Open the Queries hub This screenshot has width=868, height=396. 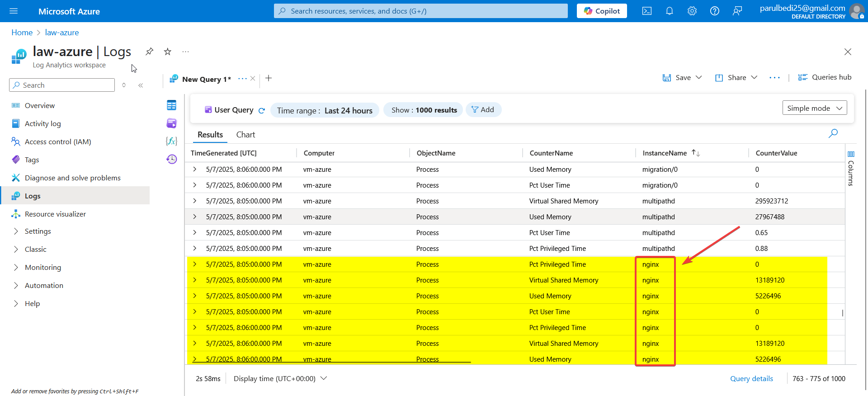[825, 77]
